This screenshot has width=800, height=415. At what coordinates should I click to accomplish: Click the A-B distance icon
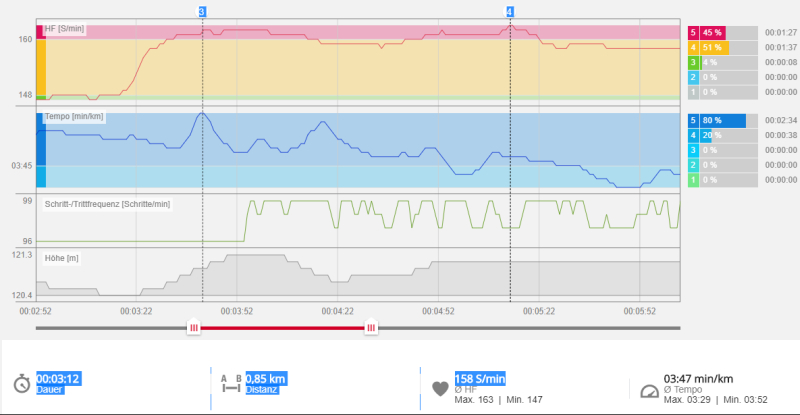click(230, 385)
